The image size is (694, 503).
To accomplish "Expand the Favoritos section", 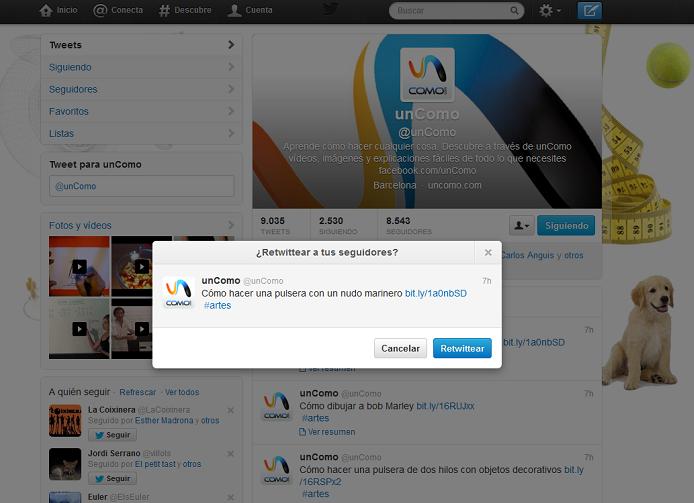I will pyautogui.click(x=141, y=111).
